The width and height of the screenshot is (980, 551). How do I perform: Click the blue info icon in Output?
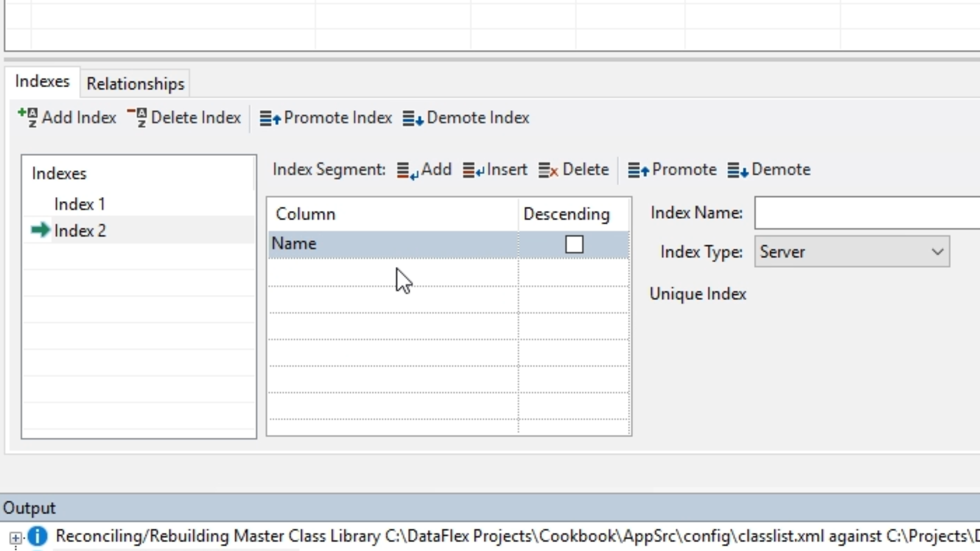click(x=37, y=536)
